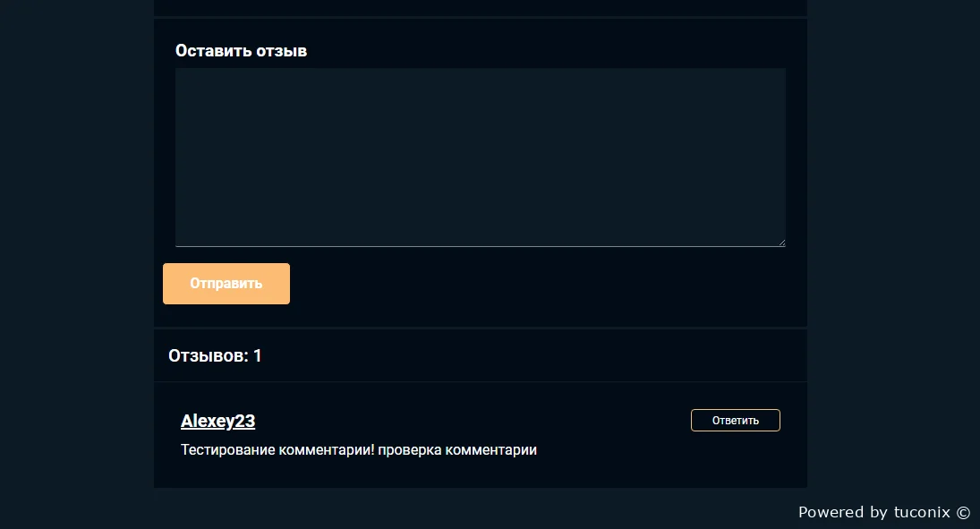Reply to Alexey23 with Ответить button
Screen dimensions: 980x529
pos(735,420)
